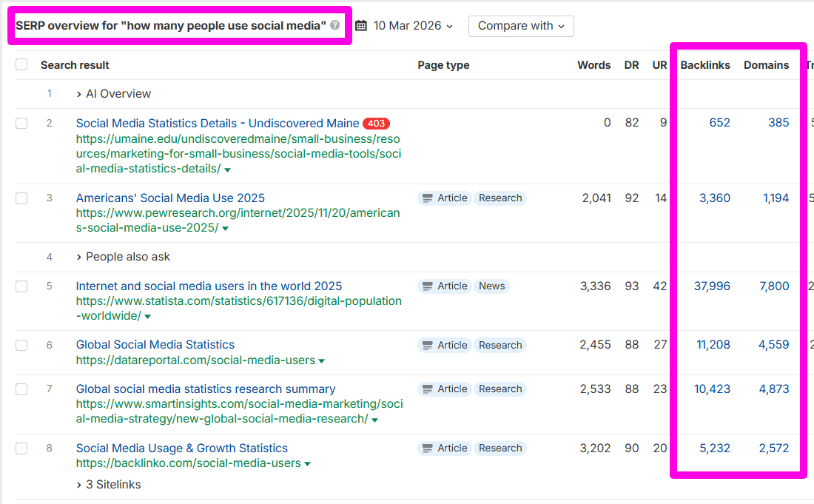Sort by the Backlinks column header
814x504 pixels.
705,65
